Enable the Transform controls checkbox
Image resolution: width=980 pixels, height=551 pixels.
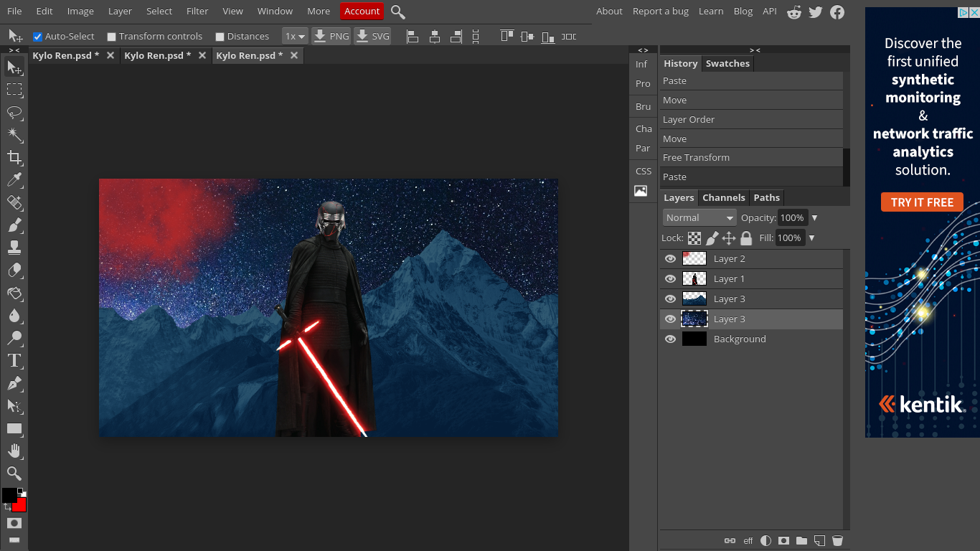click(x=111, y=37)
